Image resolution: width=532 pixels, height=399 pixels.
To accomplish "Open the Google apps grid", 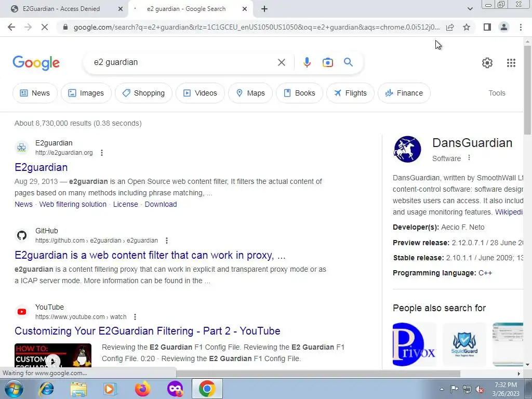I will click(511, 63).
